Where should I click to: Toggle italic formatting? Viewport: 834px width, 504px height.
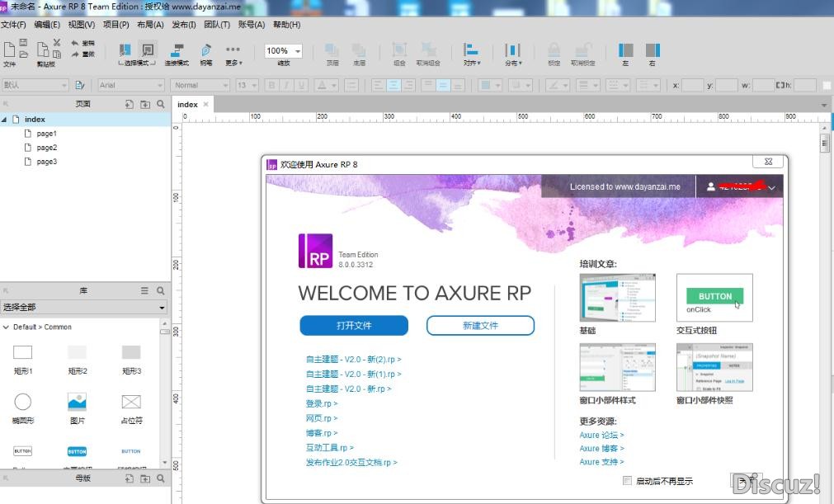(287, 85)
